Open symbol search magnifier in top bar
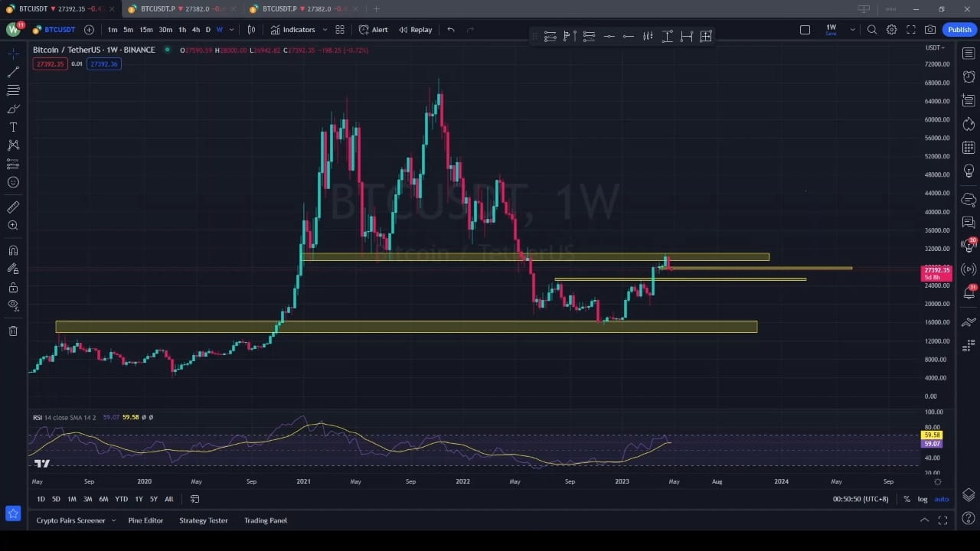The image size is (980, 551). 872,30
